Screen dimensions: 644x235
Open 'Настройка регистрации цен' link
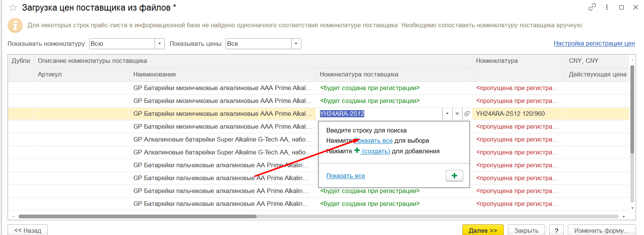pos(594,44)
